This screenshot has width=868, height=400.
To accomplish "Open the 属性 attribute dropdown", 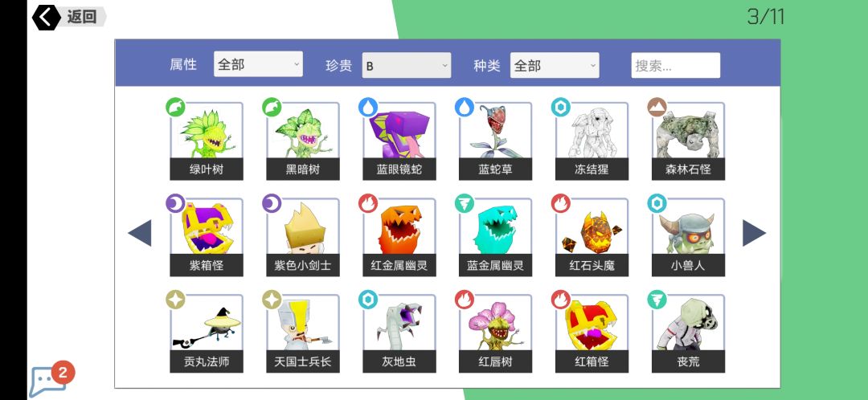I will pos(258,64).
